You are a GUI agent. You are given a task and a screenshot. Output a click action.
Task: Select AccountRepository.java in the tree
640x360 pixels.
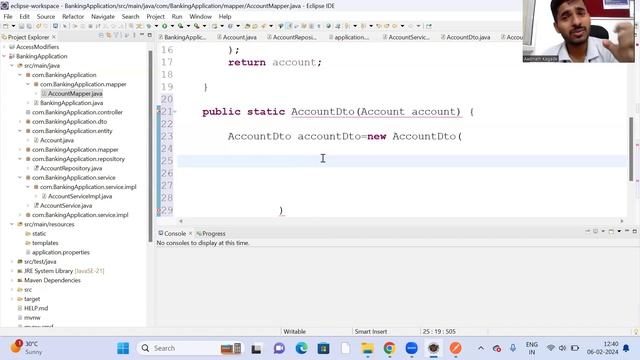(71, 168)
